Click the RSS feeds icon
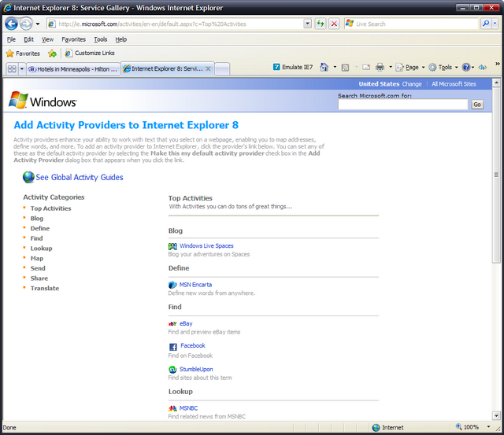The height and width of the screenshot is (435, 504). pyautogui.click(x=345, y=68)
